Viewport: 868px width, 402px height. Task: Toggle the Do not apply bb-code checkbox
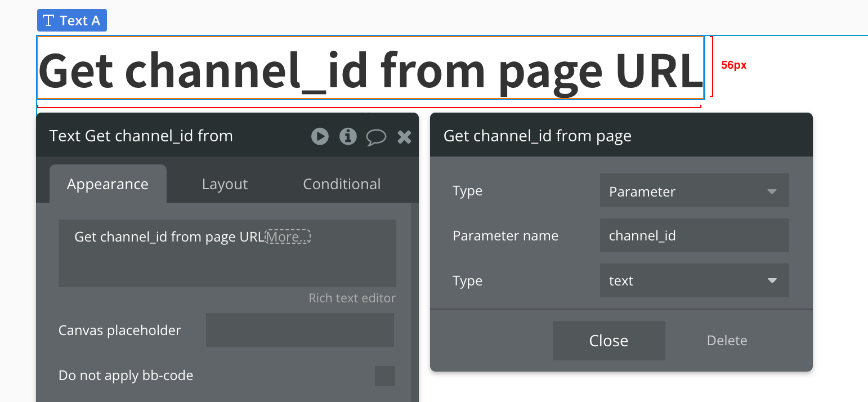385,376
